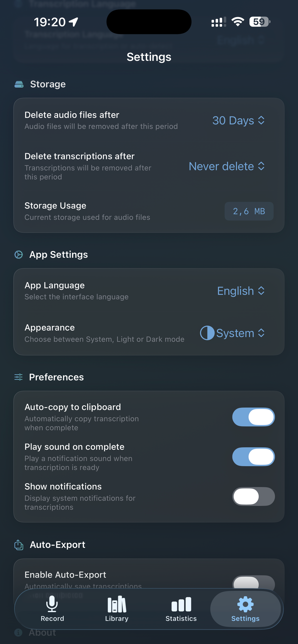Switch to the Library tab label
The height and width of the screenshot is (644, 298).
[x=117, y=619]
